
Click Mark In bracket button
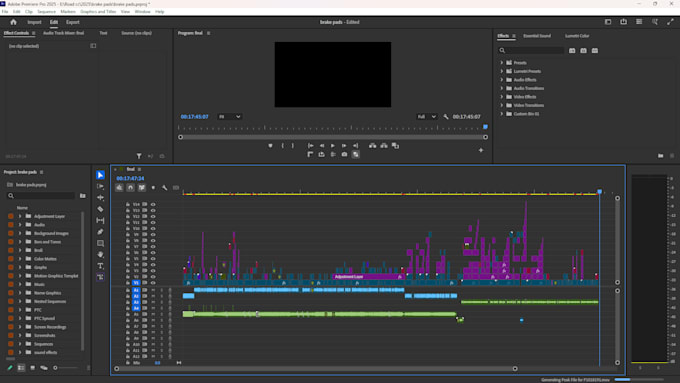click(x=282, y=146)
